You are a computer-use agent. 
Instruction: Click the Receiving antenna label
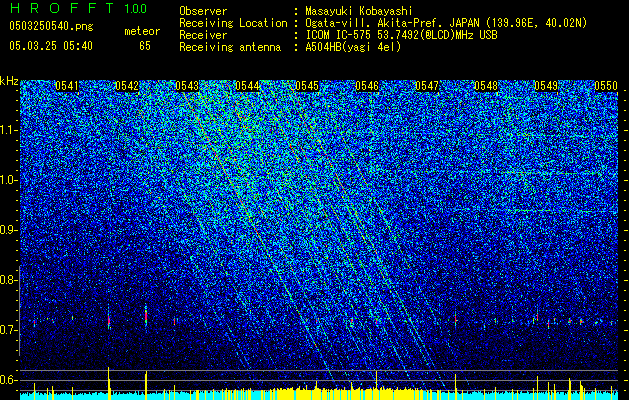[230, 47]
